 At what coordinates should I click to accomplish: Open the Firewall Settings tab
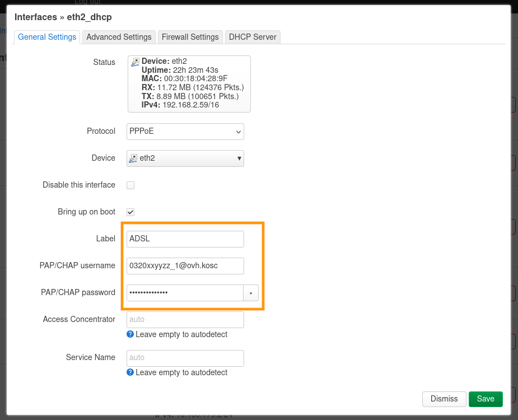(x=190, y=37)
